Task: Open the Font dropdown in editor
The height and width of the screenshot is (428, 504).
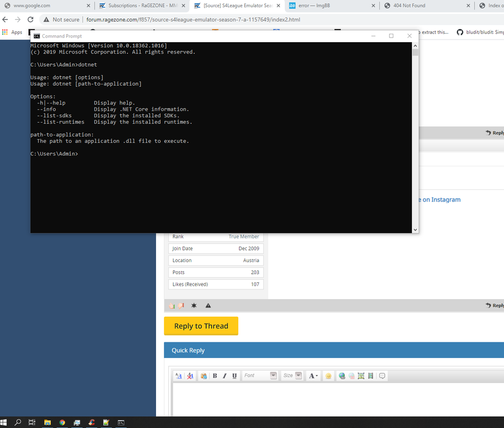Action: pos(260,376)
